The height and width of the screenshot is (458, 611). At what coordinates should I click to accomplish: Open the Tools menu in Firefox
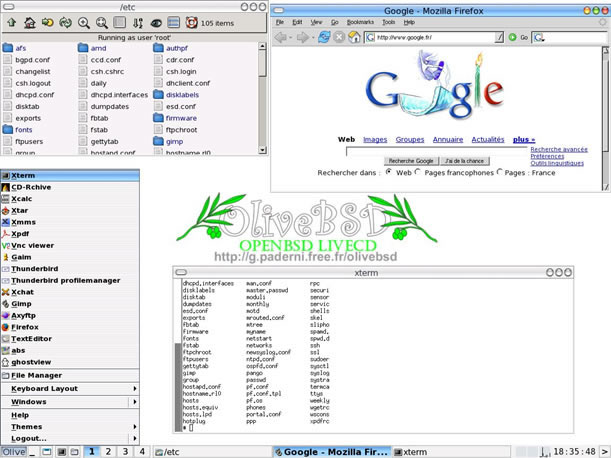pyautogui.click(x=388, y=21)
